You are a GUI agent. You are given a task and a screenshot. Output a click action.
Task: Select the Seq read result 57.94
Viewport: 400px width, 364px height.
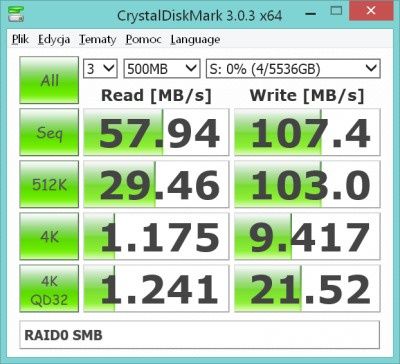(x=156, y=132)
